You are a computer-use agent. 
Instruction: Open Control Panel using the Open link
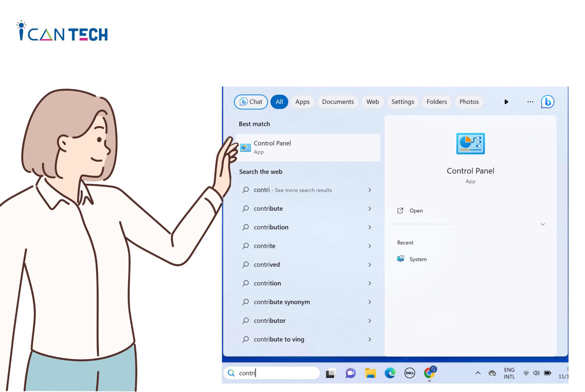pyautogui.click(x=416, y=210)
